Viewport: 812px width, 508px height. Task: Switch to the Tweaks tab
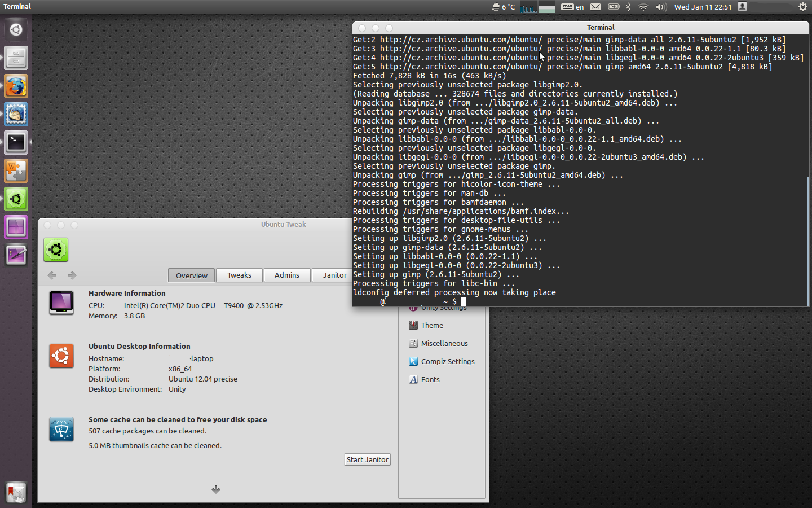tap(239, 275)
